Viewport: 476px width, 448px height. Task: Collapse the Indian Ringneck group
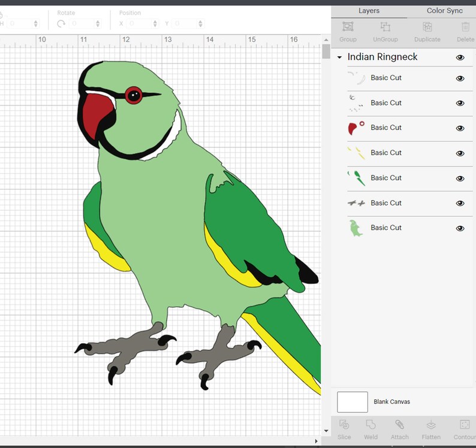339,57
